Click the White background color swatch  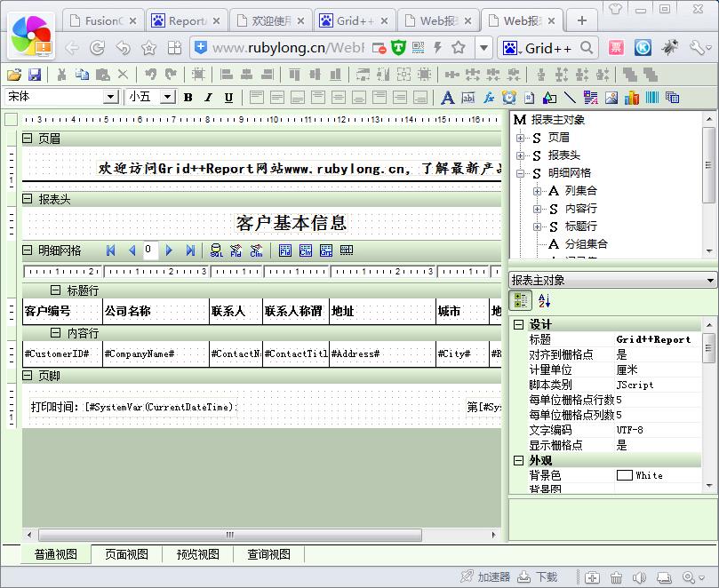coord(624,475)
